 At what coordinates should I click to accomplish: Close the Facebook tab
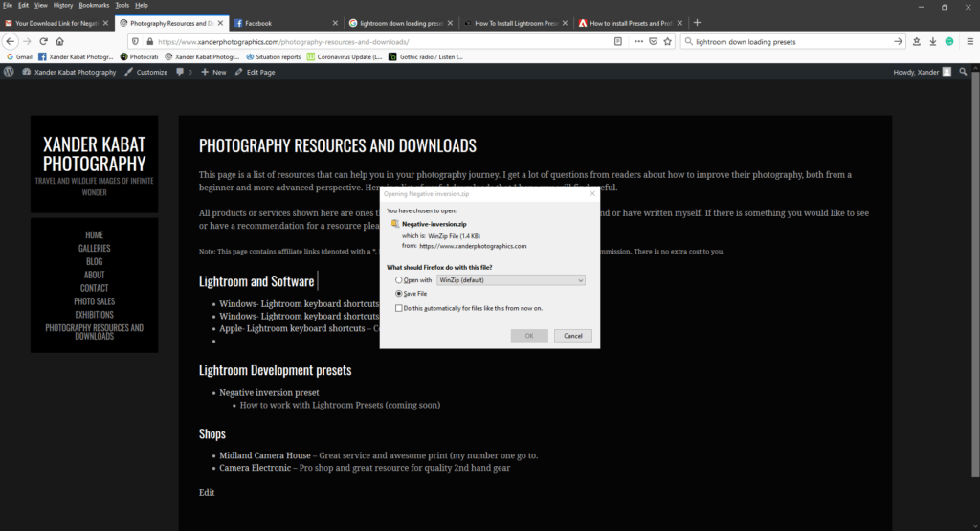[335, 23]
